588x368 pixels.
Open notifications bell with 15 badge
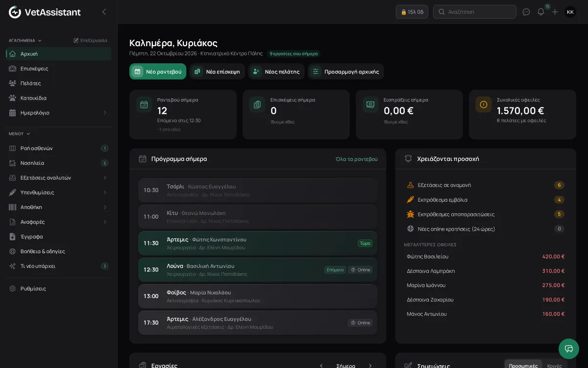pyautogui.click(x=541, y=12)
